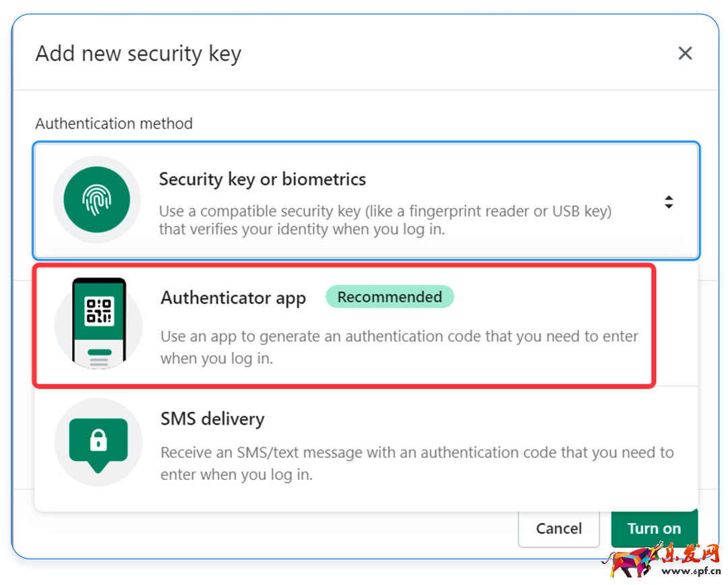Close the Add new security key dialog

685,53
